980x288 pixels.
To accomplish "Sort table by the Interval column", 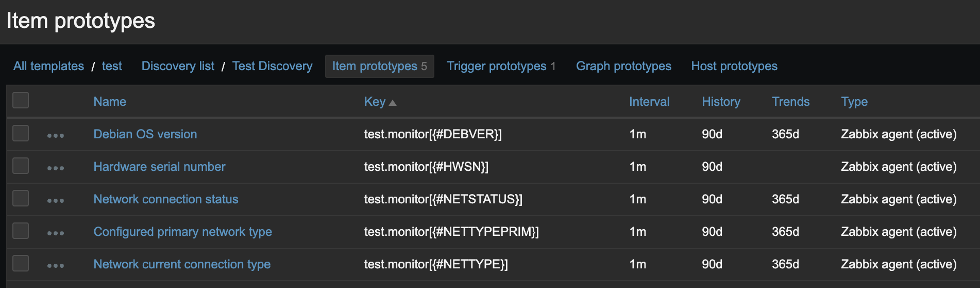I will pyautogui.click(x=649, y=102).
